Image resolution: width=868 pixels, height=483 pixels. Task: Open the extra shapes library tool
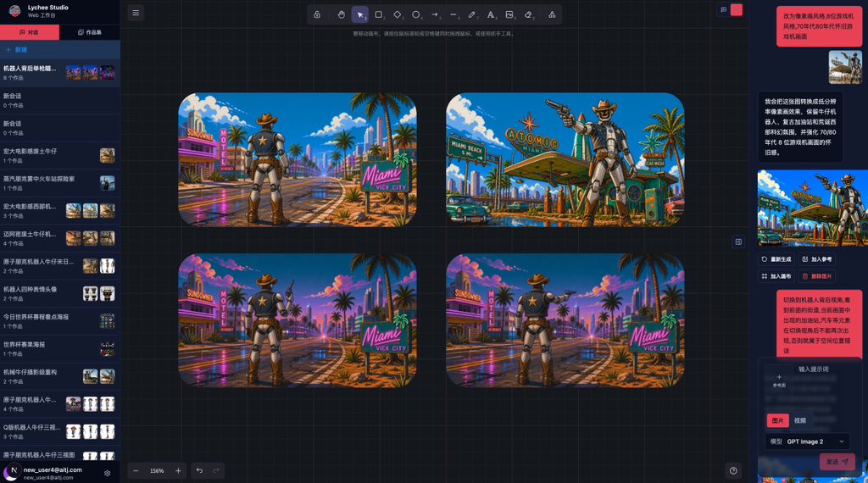click(x=552, y=14)
